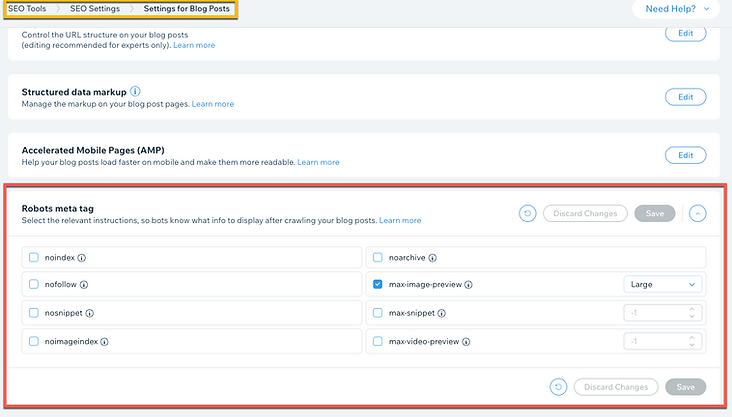This screenshot has height=417, width=732.
Task: Show the max-video-preview info tooltip icon
Action: (x=466, y=342)
